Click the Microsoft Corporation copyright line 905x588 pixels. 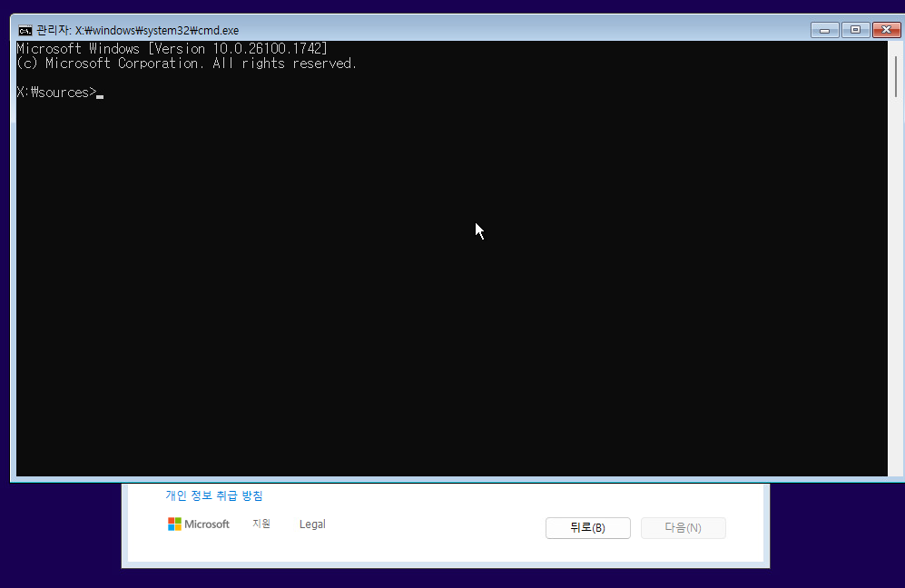186,64
